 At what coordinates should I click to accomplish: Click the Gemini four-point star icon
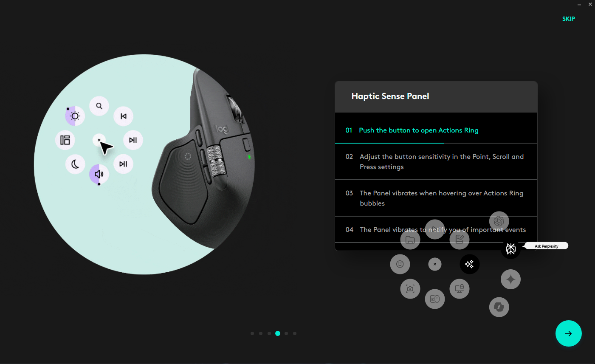tap(510, 279)
